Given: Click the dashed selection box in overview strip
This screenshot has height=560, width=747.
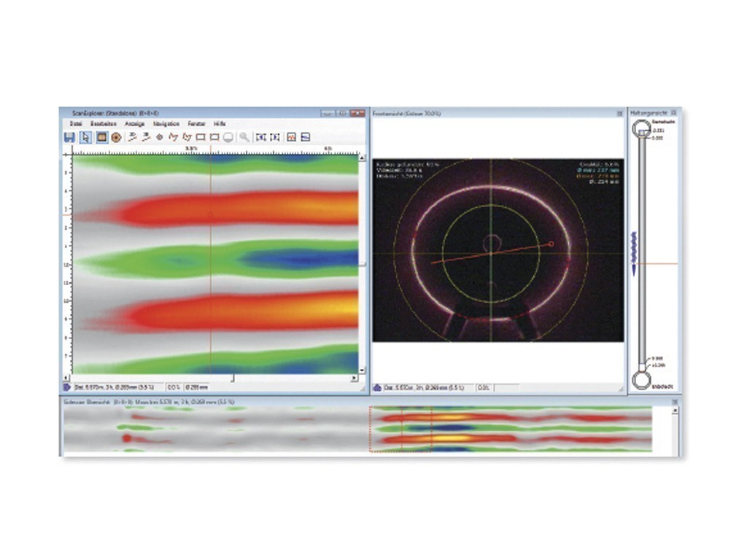Looking at the screenshot, I should click(400, 429).
